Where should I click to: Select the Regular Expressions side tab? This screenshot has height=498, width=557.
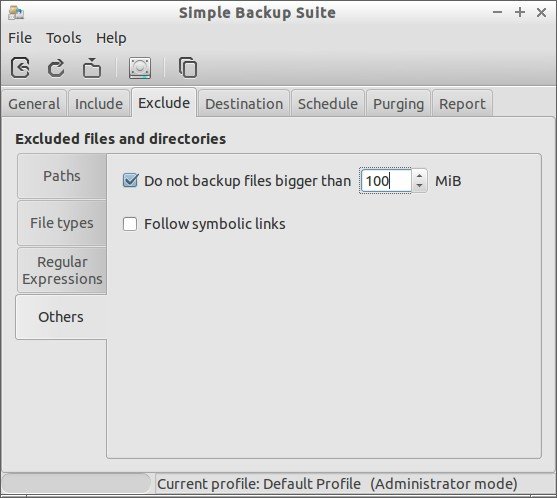[62, 270]
